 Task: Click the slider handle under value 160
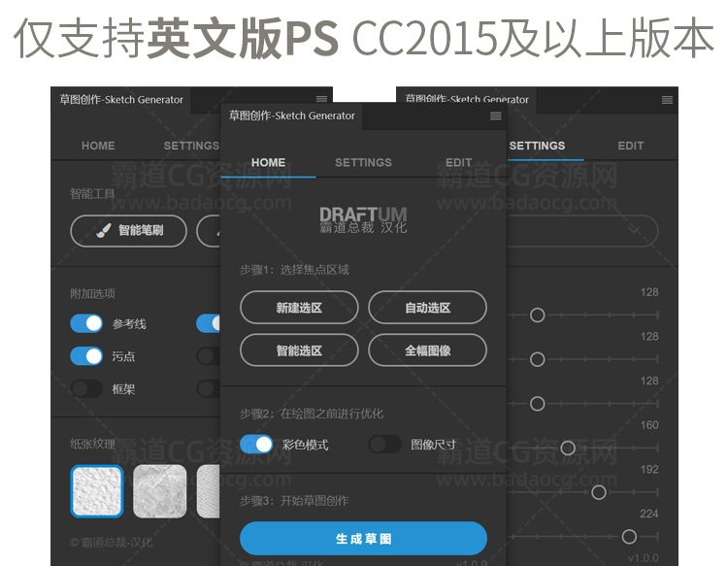click(x=568, y=449)
